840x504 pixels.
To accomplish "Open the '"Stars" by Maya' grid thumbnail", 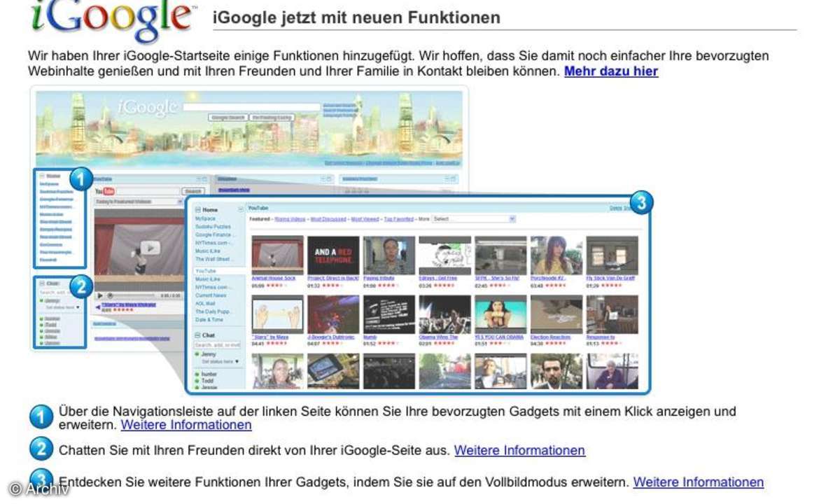I will [277, 314].
